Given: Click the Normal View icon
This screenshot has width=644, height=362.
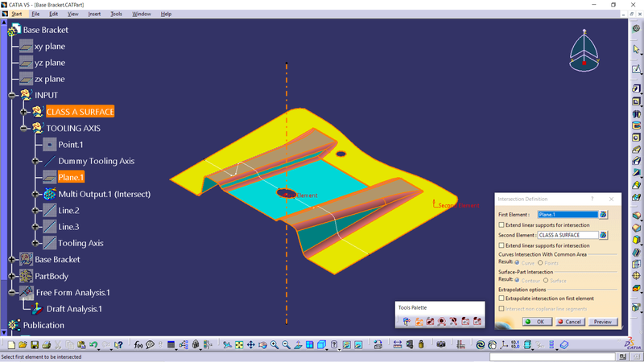Looking at the screenshot, I should [x=298, y=345].
